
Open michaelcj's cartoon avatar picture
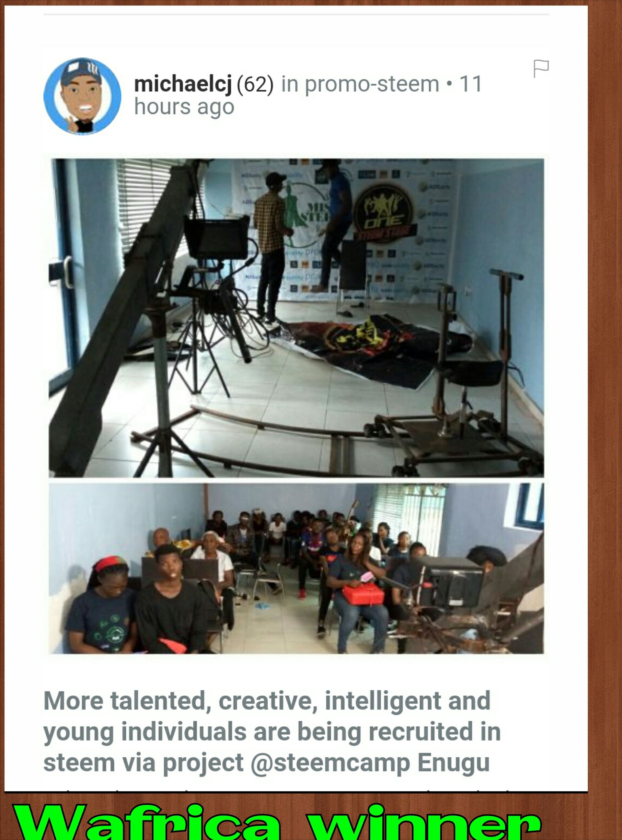(83, 96)
